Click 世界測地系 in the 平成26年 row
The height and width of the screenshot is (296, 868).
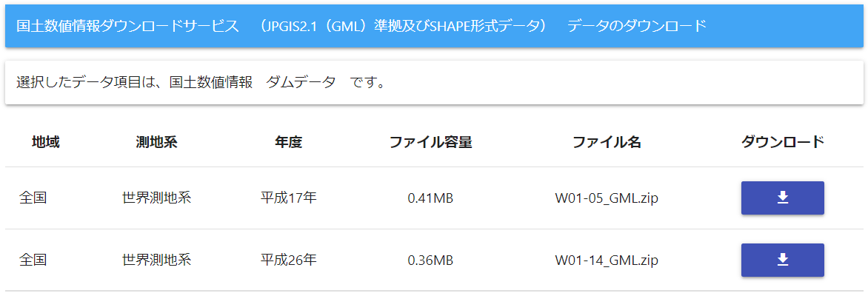[x=156, y=260]
